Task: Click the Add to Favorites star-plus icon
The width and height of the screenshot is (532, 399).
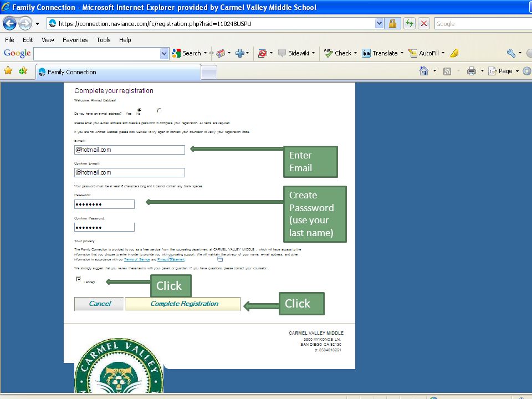Action: [23, 70]
